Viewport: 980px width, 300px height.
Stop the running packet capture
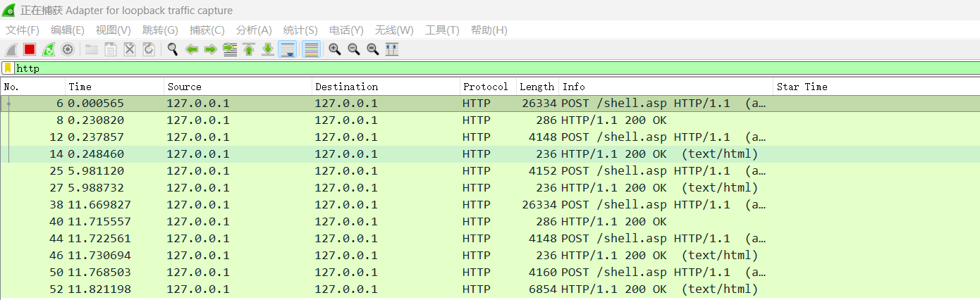click(30, 49)
